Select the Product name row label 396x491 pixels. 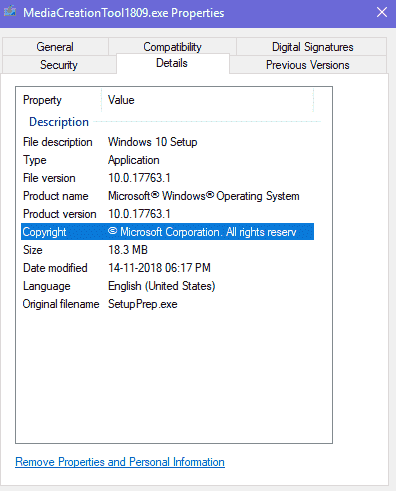click(56, 196)
